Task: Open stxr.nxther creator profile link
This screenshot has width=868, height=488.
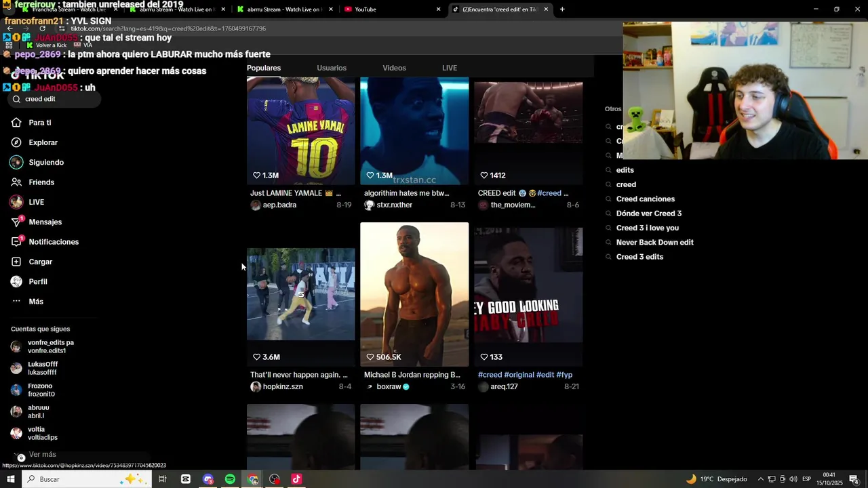Action: coord(395,205)
